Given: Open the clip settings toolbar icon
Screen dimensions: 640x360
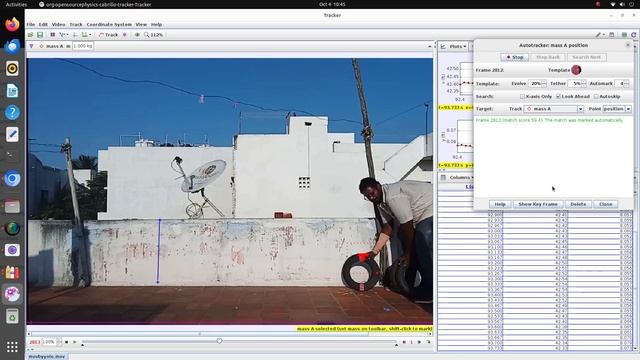Looking at the screenshot, I should [52, 35].
